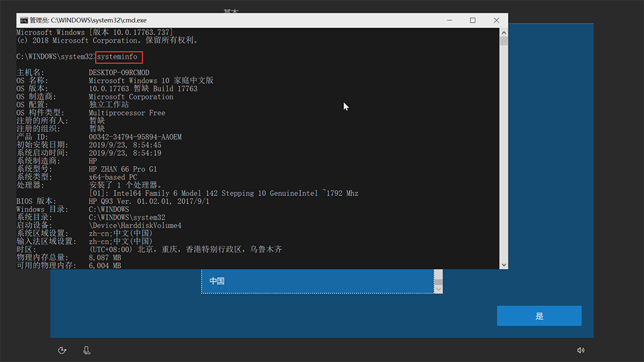Click the Windows version header line
The height and width of the screenshot is (362, 644).
coord(95,33)
